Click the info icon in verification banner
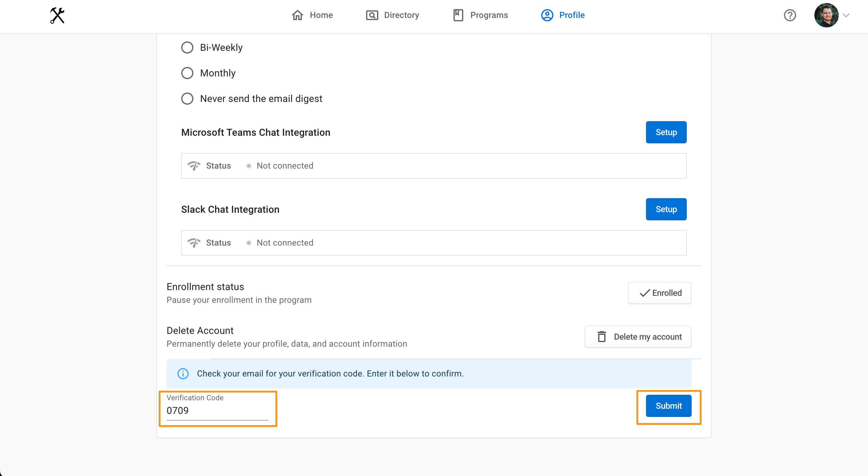 183,374
